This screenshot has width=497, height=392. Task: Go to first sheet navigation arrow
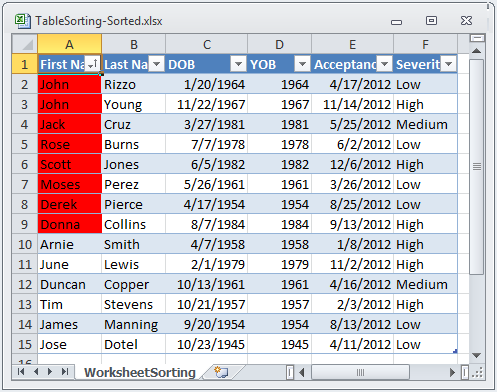point(21,372)
